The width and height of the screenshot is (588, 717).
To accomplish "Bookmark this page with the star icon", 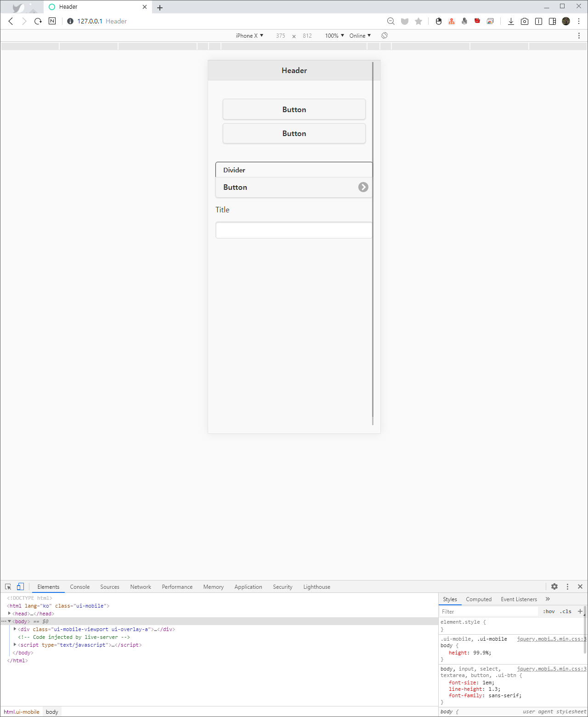I will (418, 21).
